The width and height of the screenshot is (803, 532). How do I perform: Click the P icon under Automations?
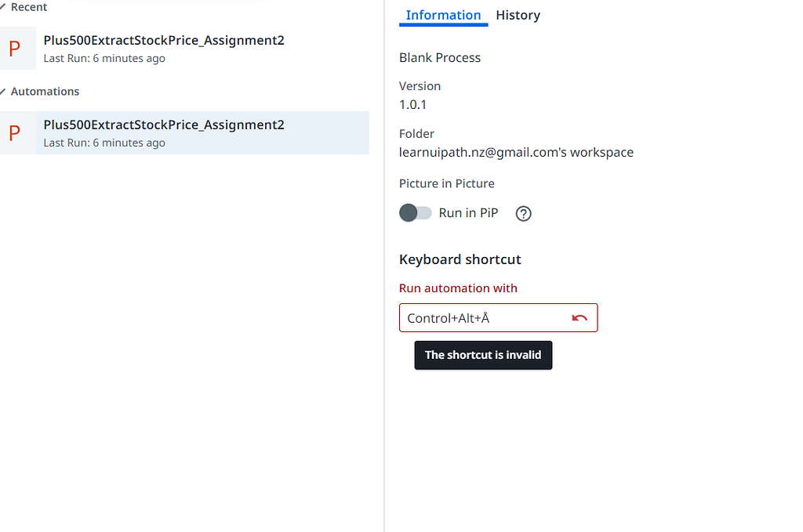click(15, 133)
